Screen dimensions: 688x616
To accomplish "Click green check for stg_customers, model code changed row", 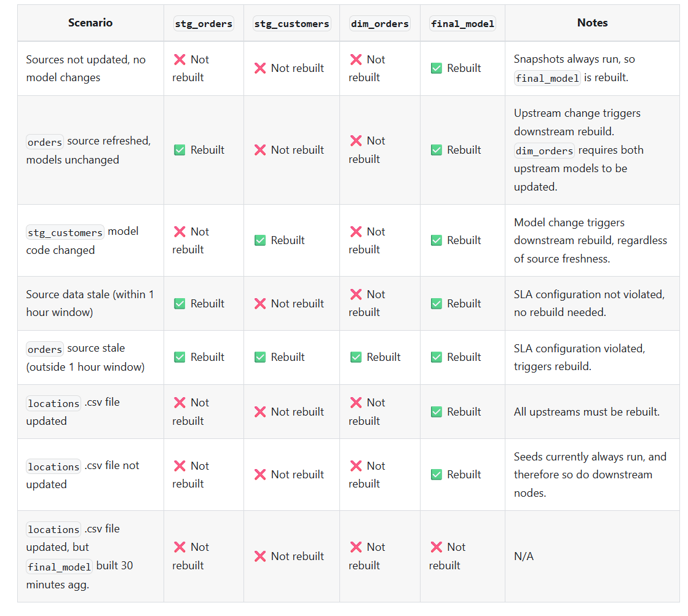I will 260,240.
